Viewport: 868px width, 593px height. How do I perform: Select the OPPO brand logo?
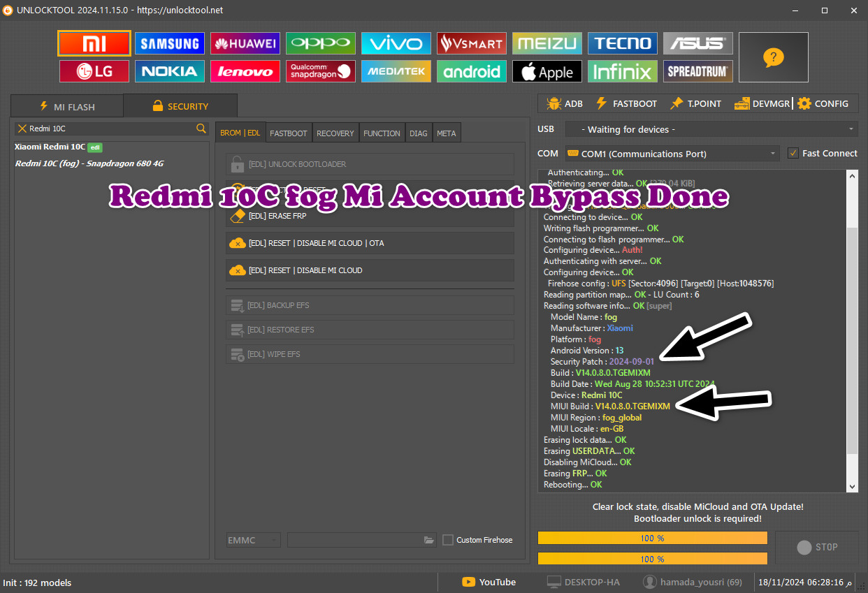click(321, 43)
